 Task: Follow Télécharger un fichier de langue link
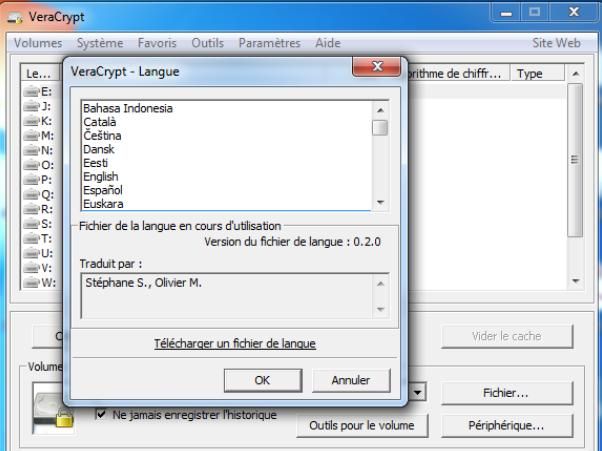coord(235,343)
